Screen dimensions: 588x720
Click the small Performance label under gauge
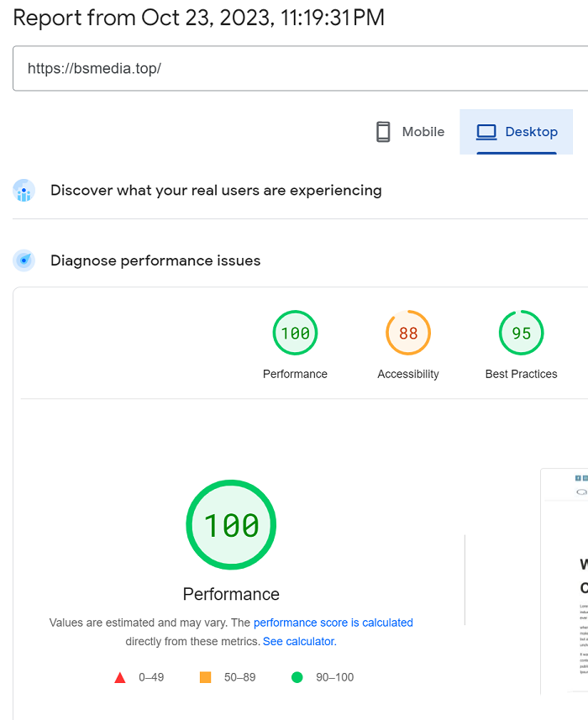click(x=295, y=374)
